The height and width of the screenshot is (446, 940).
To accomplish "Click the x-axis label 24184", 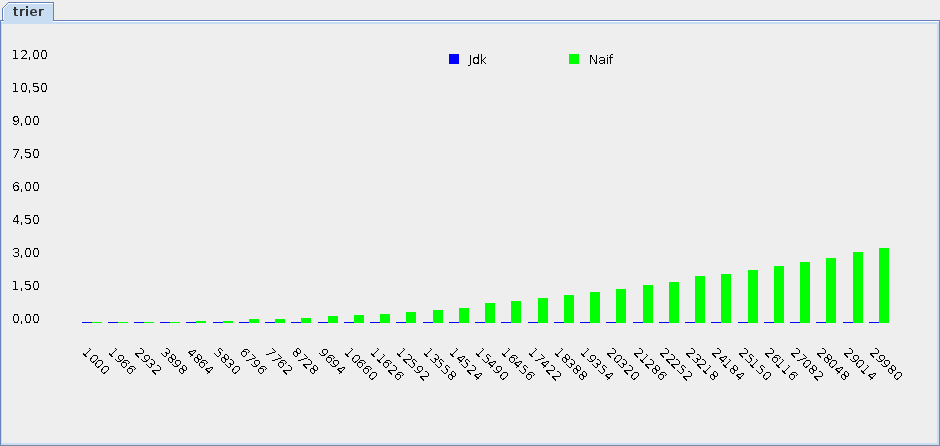I will coord(727,364).
